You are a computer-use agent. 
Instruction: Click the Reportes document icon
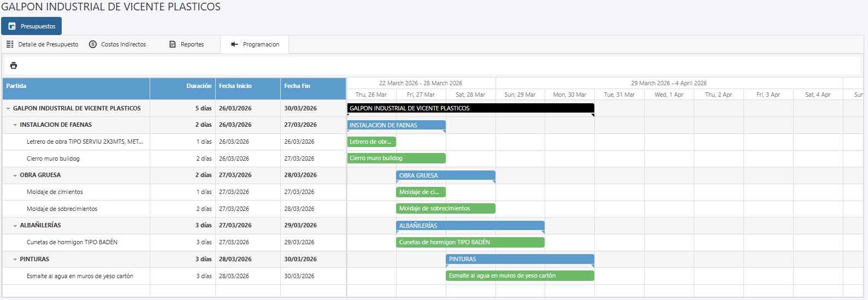173,44
